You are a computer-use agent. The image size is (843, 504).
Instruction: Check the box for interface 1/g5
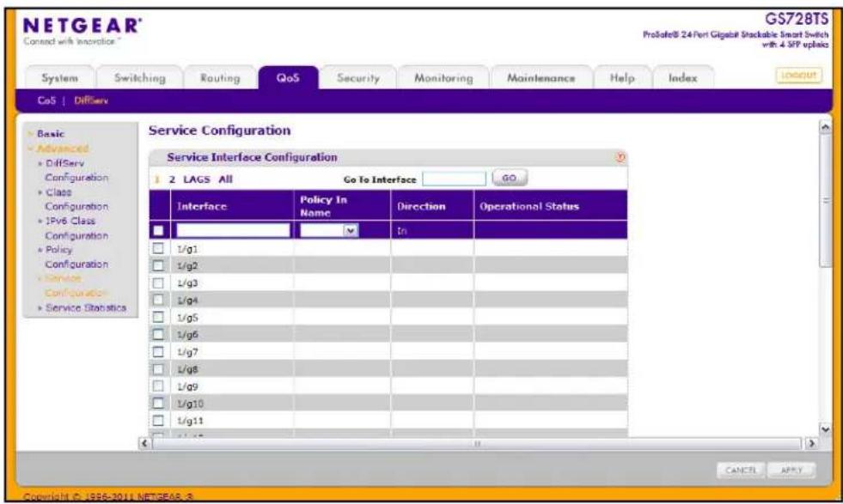[158, 317]
